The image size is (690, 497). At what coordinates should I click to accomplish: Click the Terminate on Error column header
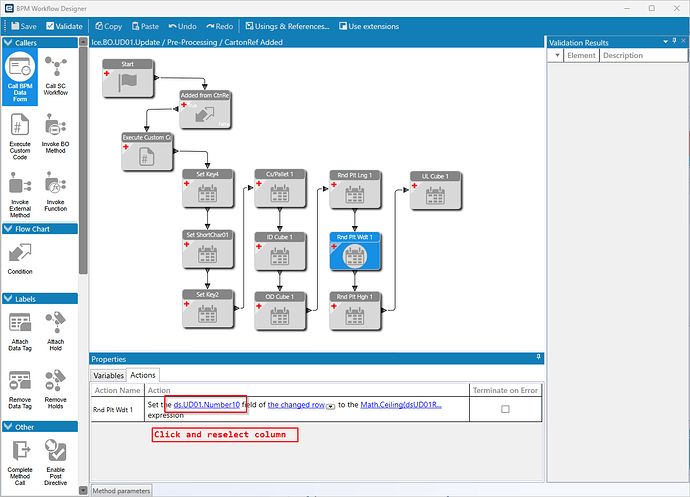pos(505,390)
